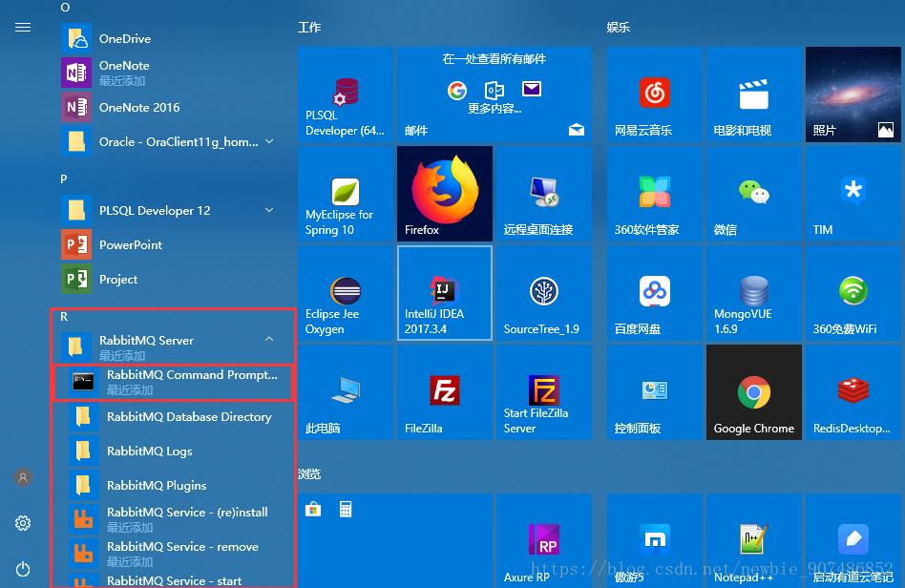Open Start FileZilla Server tile
This screenshot has height=588, width=905.
[544, 392]
